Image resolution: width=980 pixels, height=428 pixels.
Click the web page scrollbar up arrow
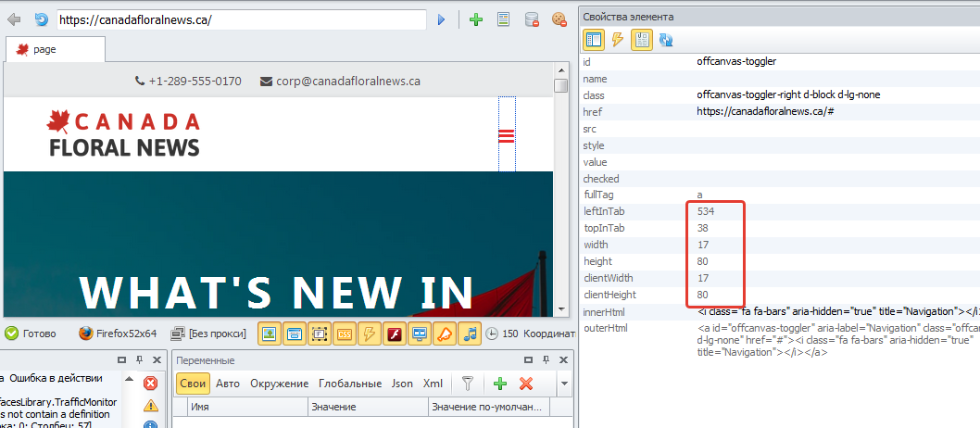click(560, 70)
